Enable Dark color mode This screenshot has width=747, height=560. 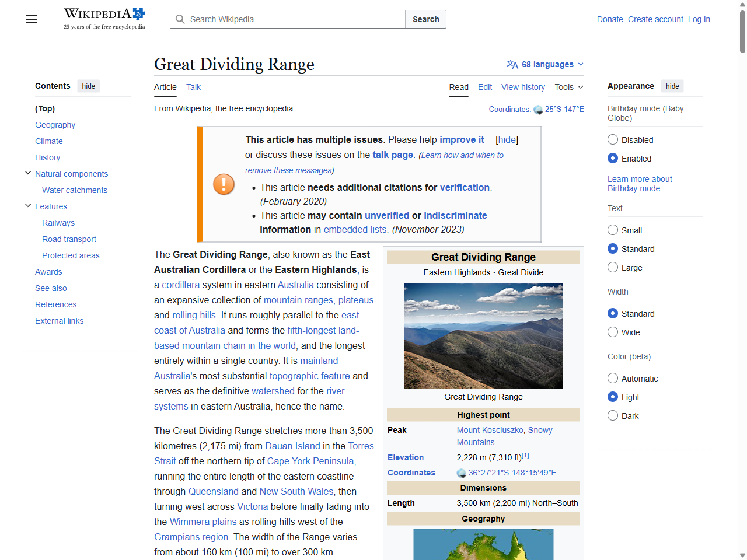click(613, 415)
